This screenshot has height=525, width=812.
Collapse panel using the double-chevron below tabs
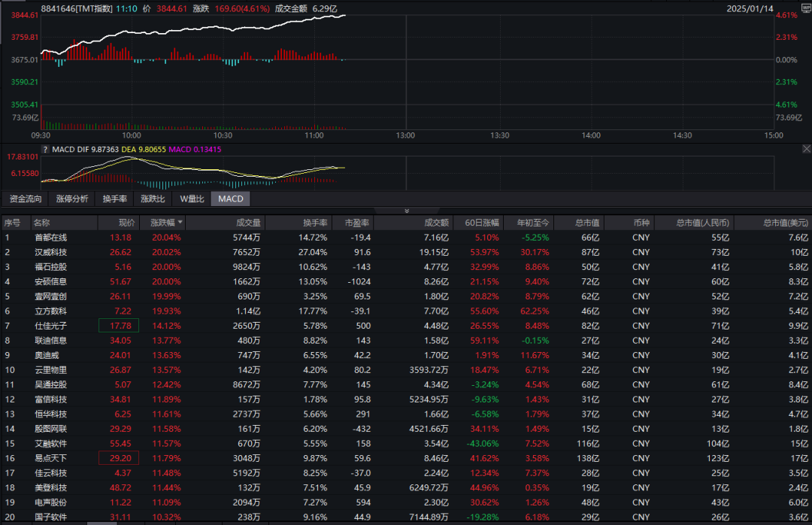(x=406, y=211)
